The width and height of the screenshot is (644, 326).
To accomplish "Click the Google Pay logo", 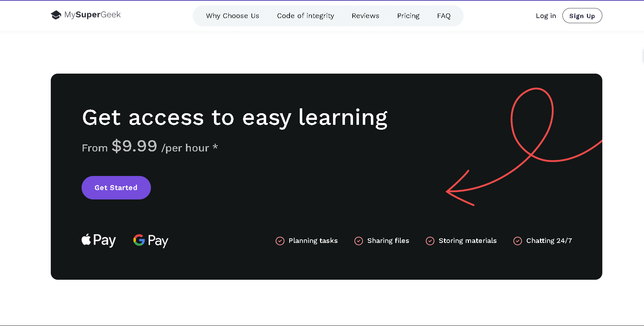I will (x=151, y=240).
